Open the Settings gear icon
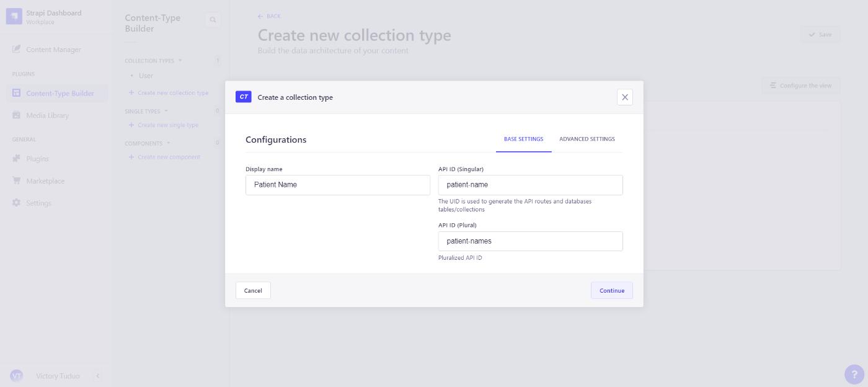 pyautogui.click(x=17, y=203)
